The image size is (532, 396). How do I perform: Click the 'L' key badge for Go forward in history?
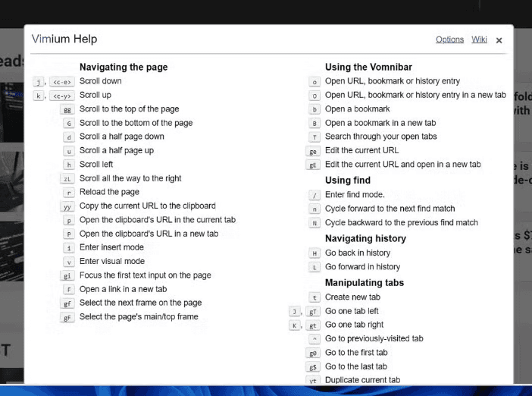pos(315,267)
